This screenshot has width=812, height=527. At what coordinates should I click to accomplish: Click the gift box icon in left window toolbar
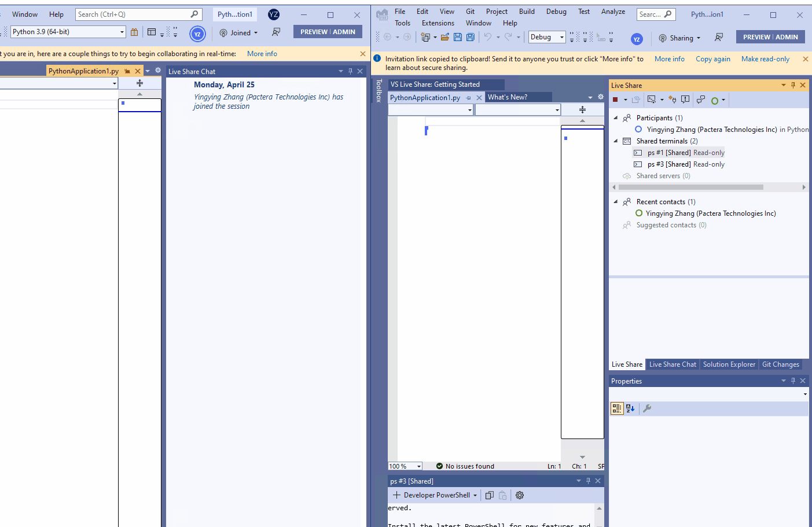pos(134,32)
